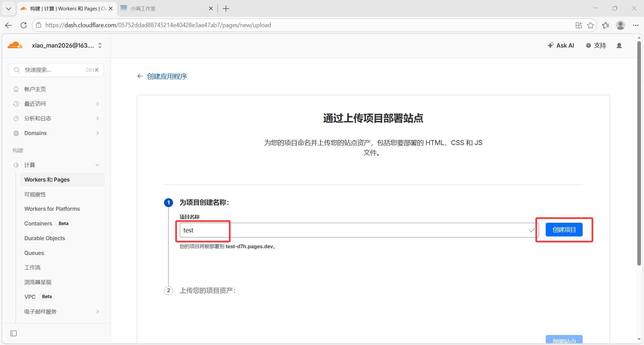Refresh the browser page
This screenshot has height=345, width=644.
pos(23,25)
